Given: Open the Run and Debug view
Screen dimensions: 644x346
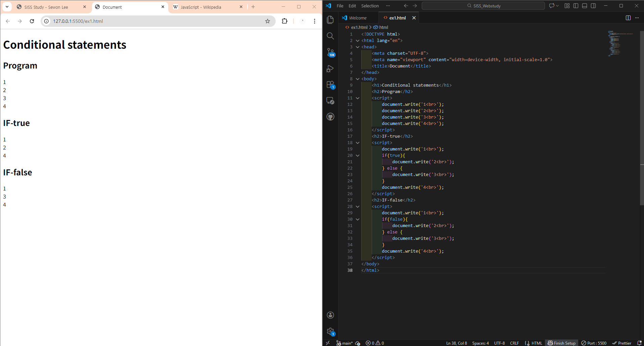Looking at the screenshot, I should (x=330, y=69).
